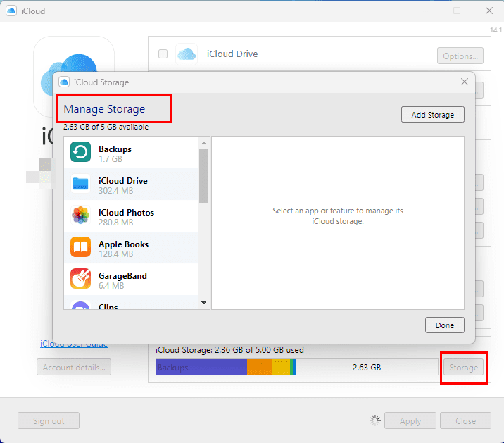Image resolution: width=504 pixels, height=443 pixels.
Task: Click the scroll down arrow in storage list
Action: click(x=203, y=302)
